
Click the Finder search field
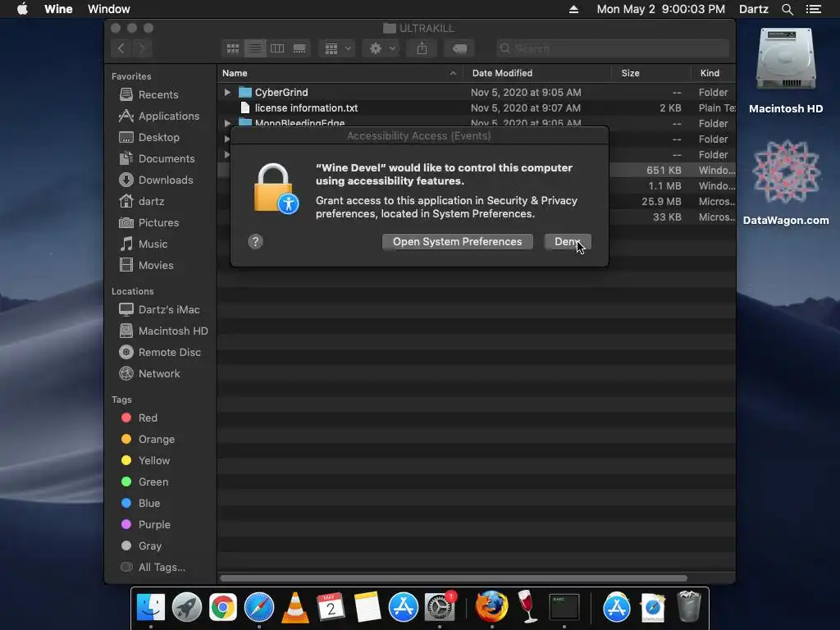[612, 48]
